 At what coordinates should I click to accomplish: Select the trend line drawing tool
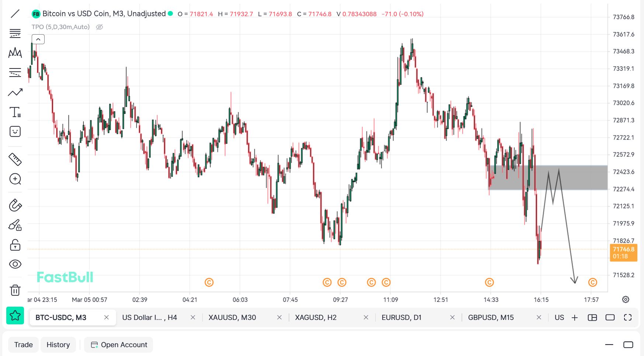tap(15, 14)
